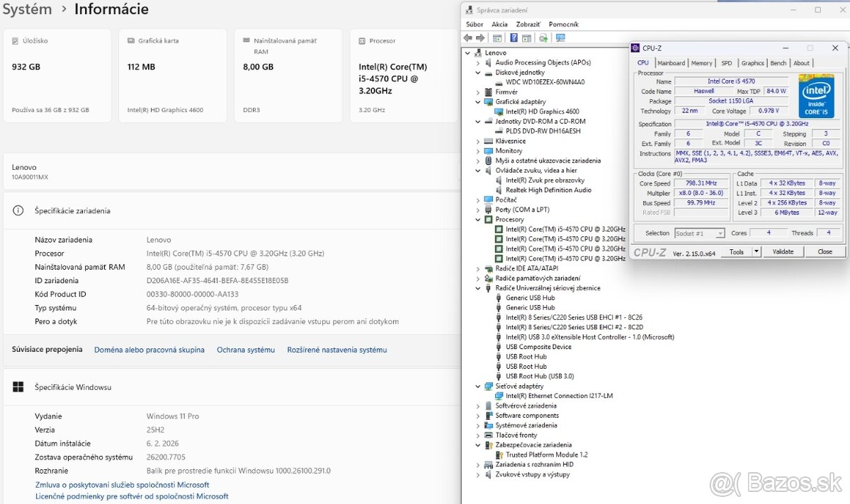Click the back arrow in Device Manager toolbar

pyautogui.click(x=467, y=38)
